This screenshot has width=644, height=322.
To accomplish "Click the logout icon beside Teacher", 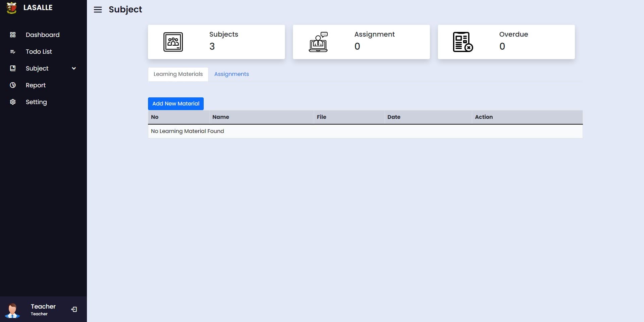I will tap(74, 309).
